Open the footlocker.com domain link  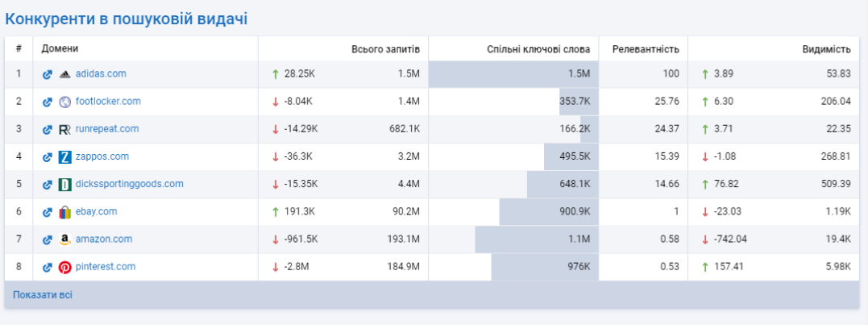[x=108, y=102]
